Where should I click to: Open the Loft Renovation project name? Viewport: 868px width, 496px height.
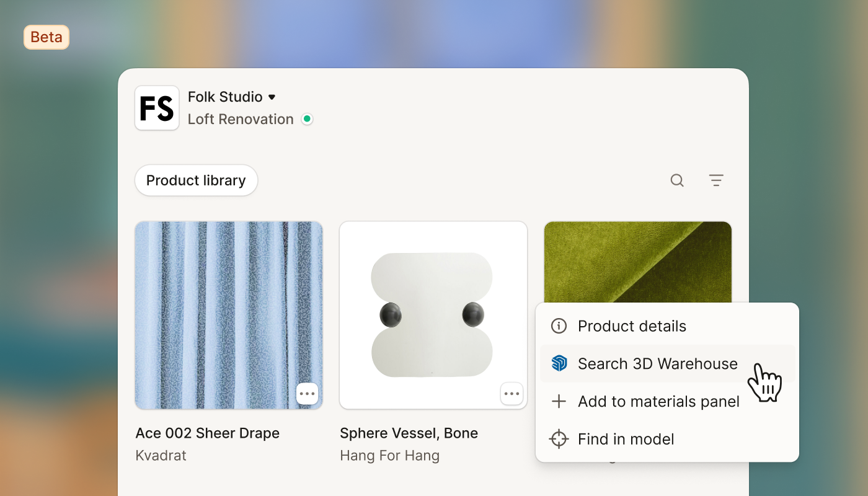click(x=241, y=119)
